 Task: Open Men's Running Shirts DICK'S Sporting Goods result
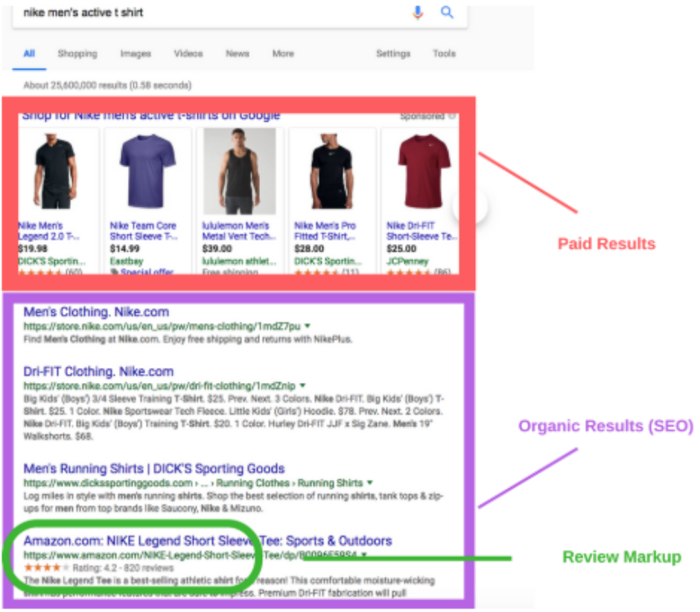(154, 468)
